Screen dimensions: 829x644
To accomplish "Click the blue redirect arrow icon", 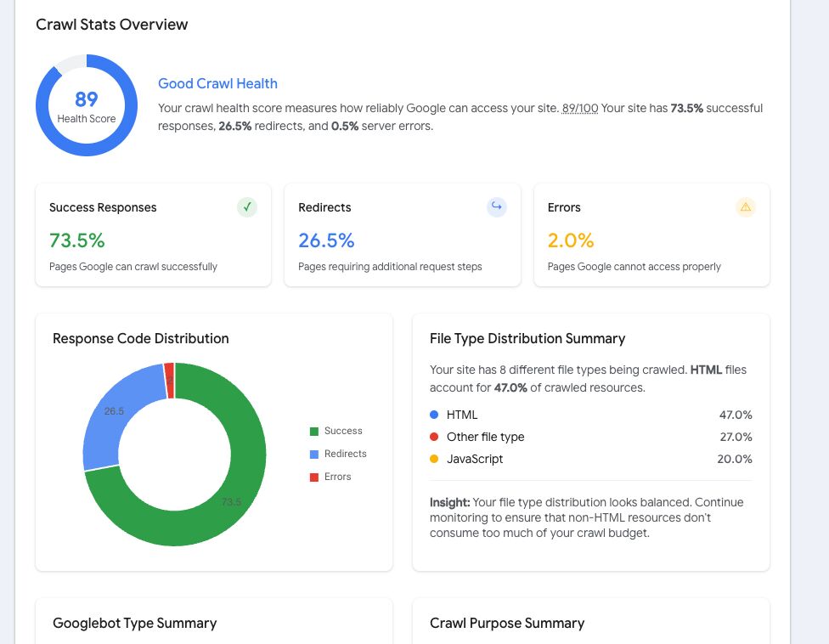I will (x=496, y=207).
